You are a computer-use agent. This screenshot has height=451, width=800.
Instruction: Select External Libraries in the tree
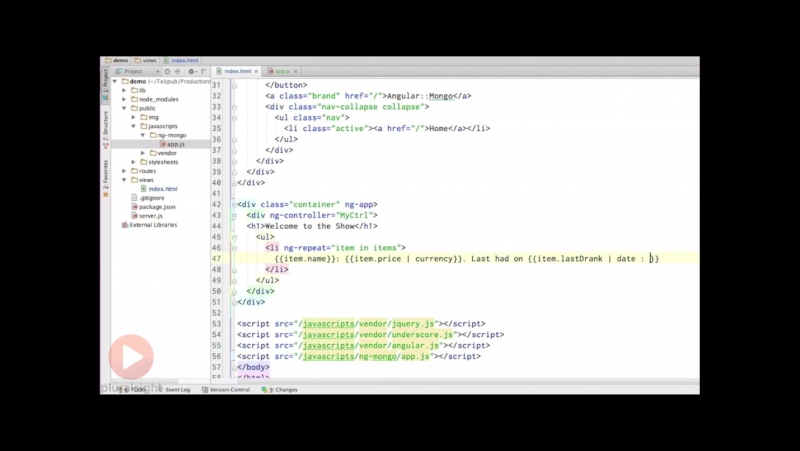point(161,225)
